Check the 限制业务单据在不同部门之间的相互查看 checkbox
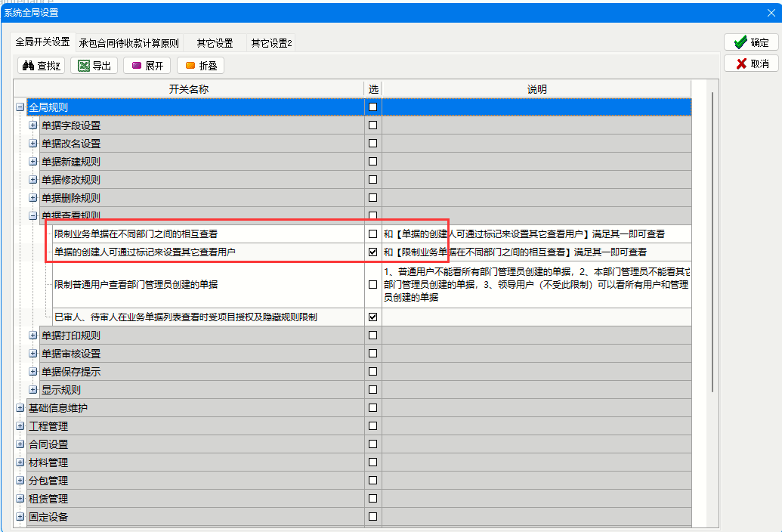782x532 pixels. 372,234
